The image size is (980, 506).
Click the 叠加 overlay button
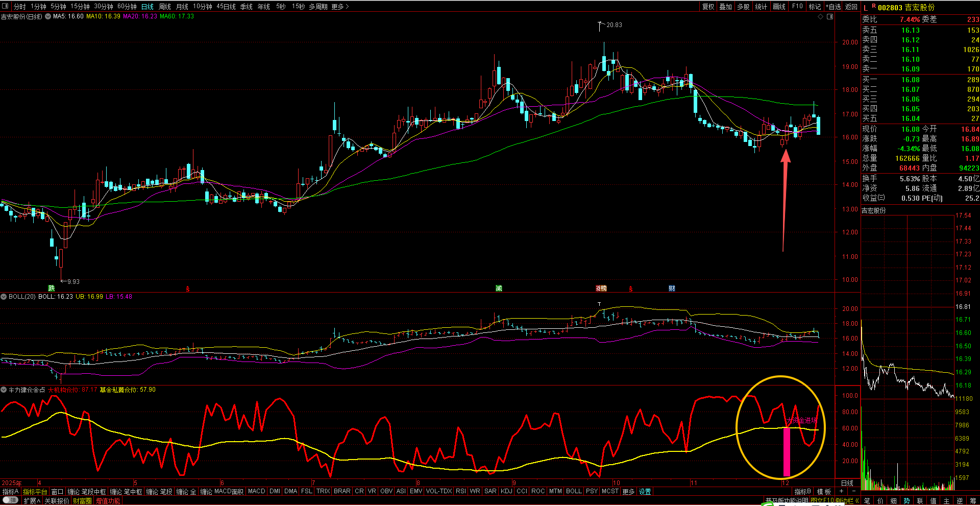(726, 7)
